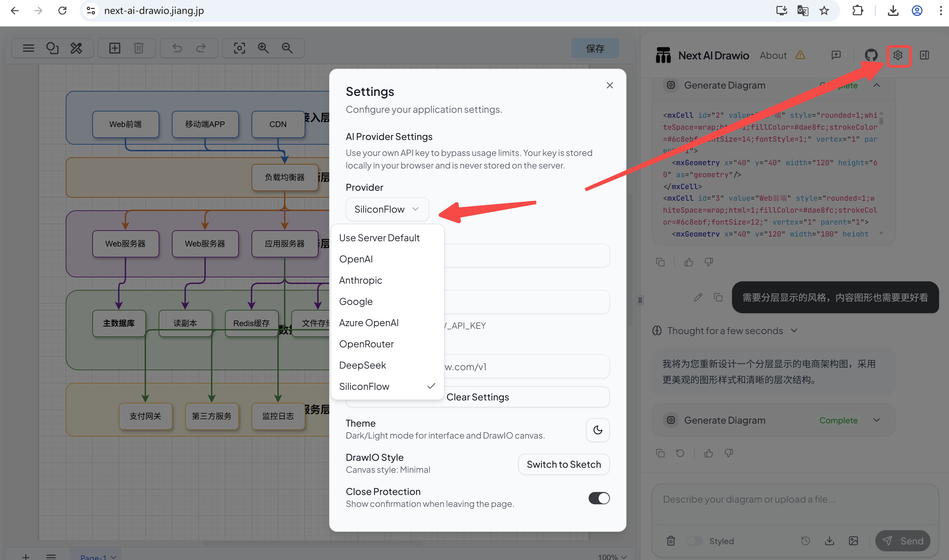This screenshot has width=949, height=560.
Task: Select SiliconFlow in the provider list
Action: coord(387,386)
